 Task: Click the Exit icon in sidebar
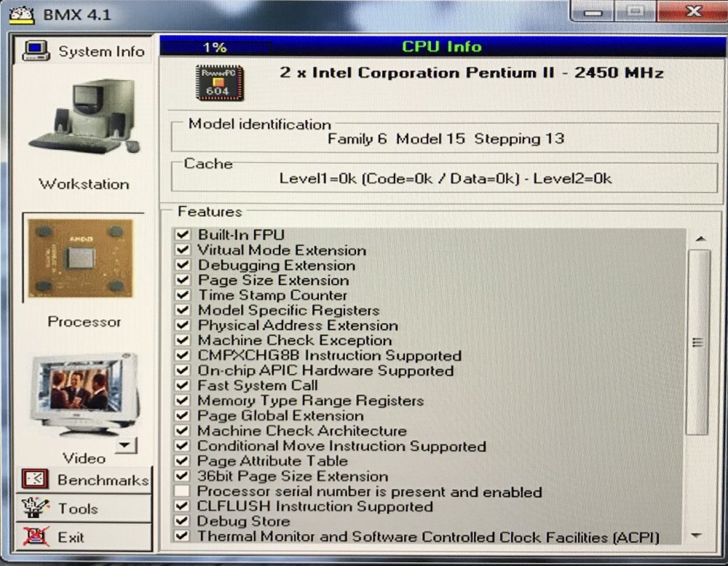(33, 537)
